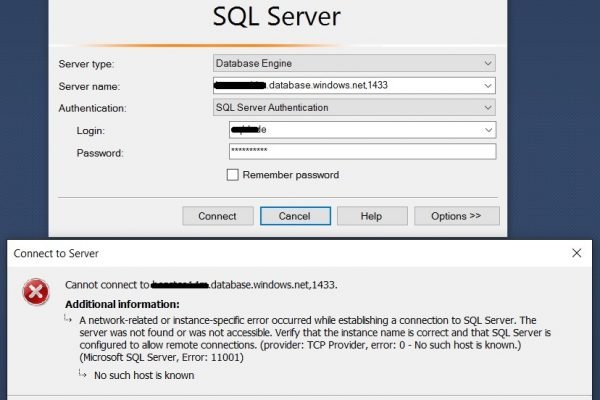Click the Connect button
The width and height of the screenshot is (600, 400).
tap(218, 216)
